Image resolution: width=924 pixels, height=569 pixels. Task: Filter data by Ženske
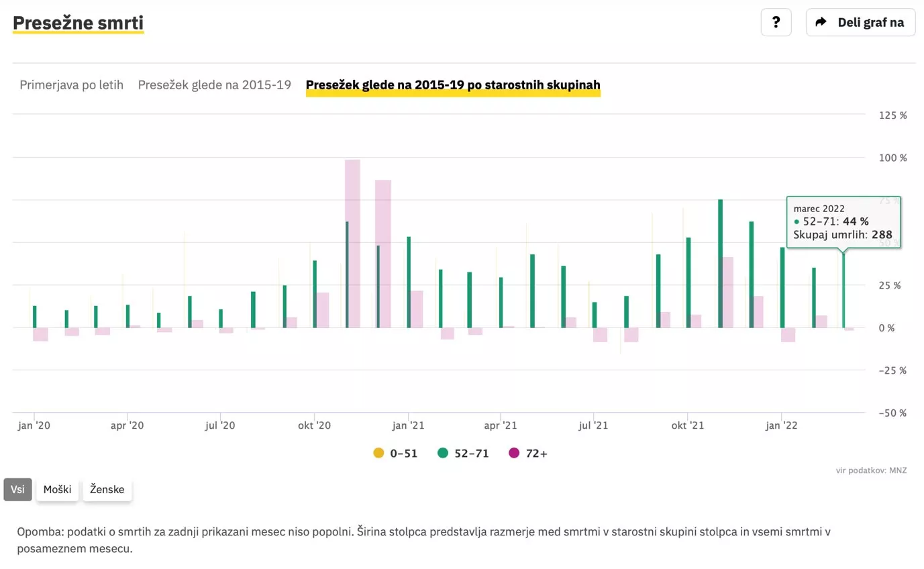coord(107,489)
